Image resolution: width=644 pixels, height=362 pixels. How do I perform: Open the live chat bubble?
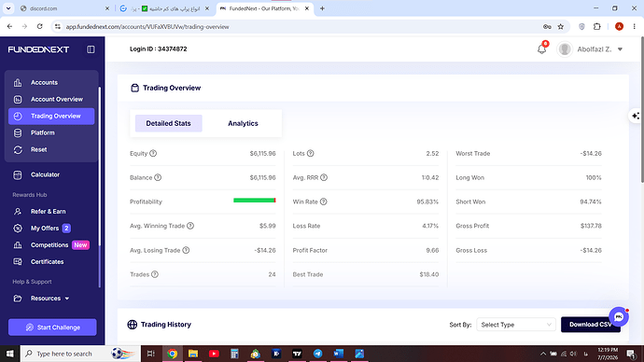tap(619, 317)
